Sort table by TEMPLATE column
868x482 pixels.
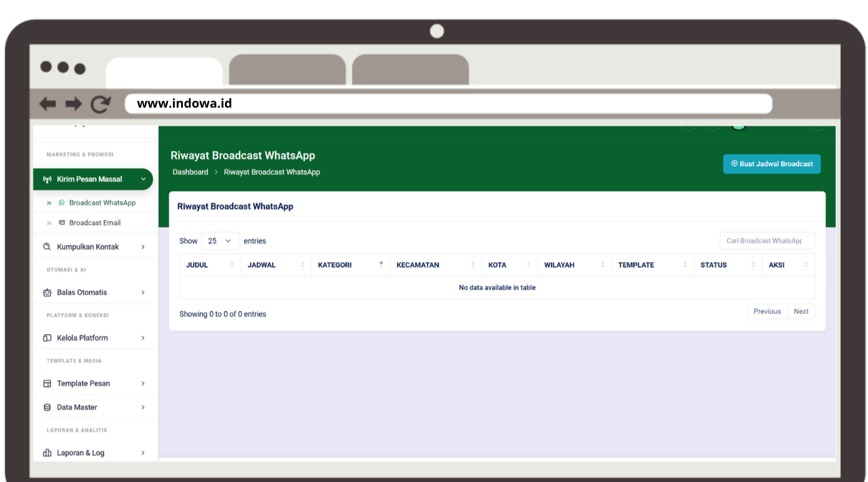coord(653,265)
